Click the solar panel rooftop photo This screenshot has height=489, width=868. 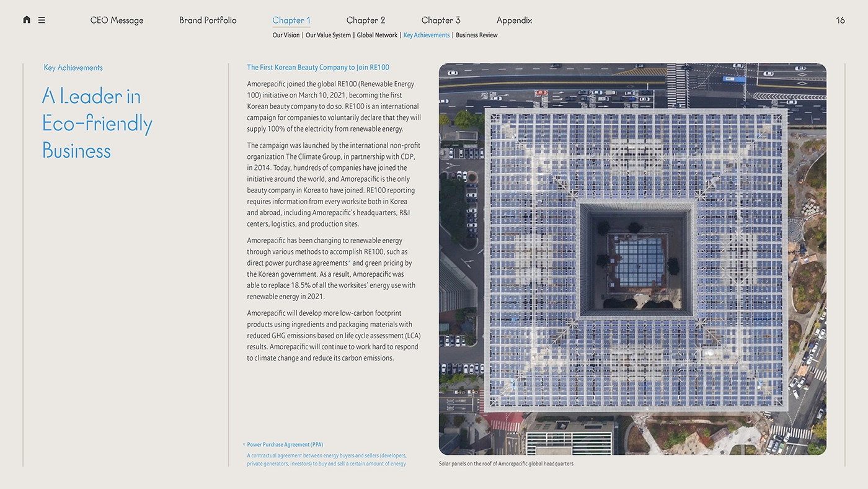click(632, 259)
